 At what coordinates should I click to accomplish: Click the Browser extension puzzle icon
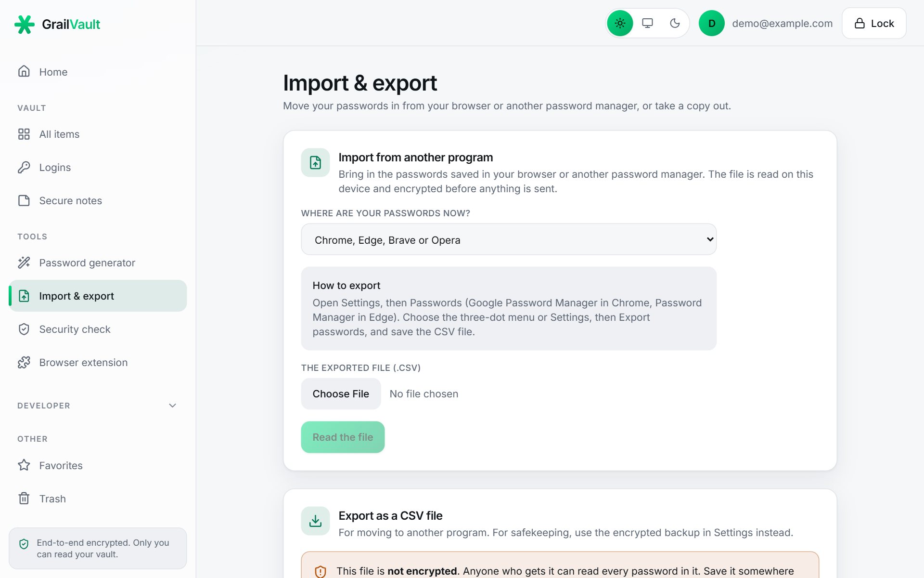point(24,362)
